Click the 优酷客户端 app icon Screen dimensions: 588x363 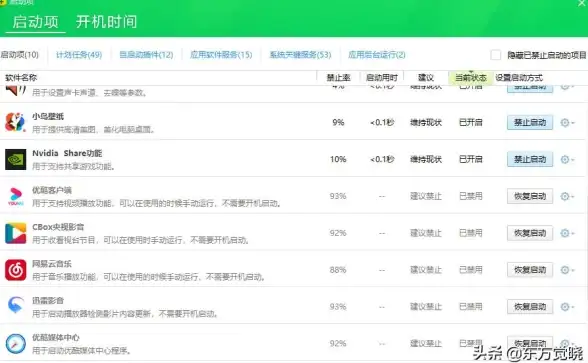click(15, 196)
